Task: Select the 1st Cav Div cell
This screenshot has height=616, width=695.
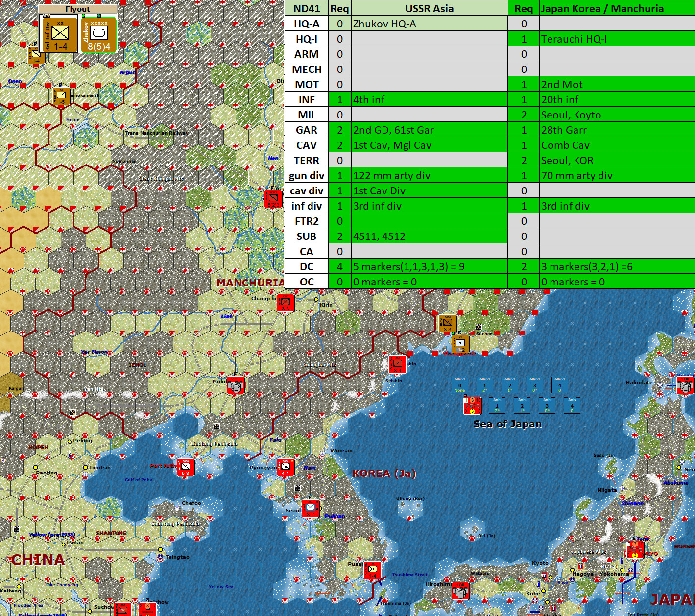Action: pos(430,190)
